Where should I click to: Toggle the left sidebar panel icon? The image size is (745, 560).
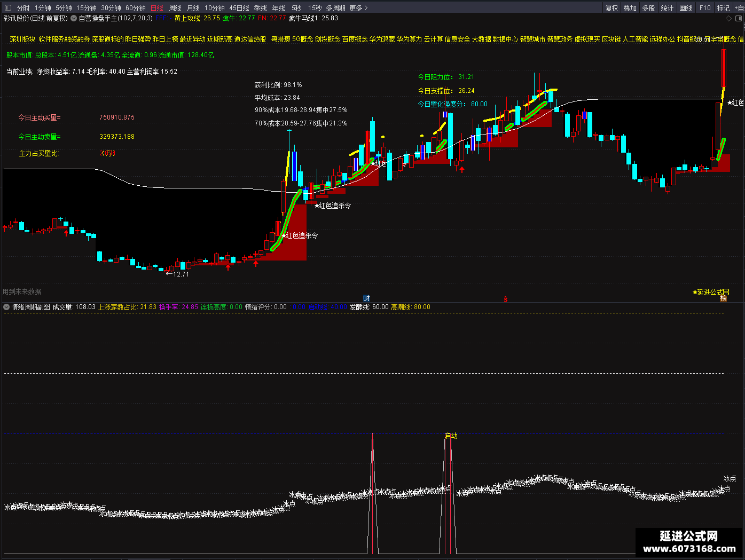(x=7, y=8)
